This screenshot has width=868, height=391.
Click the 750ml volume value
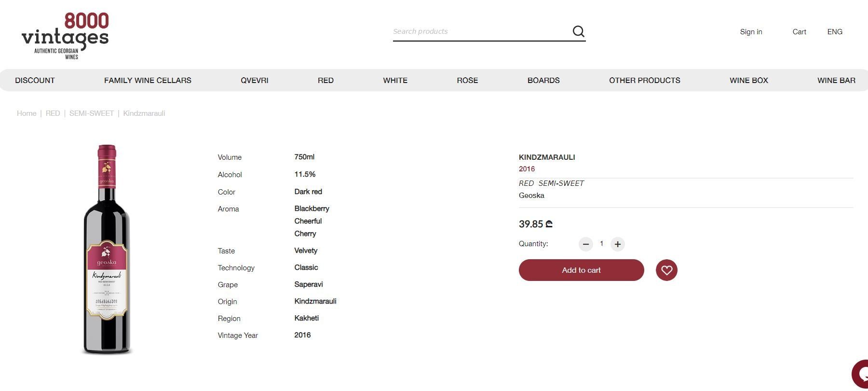(304, 157)
